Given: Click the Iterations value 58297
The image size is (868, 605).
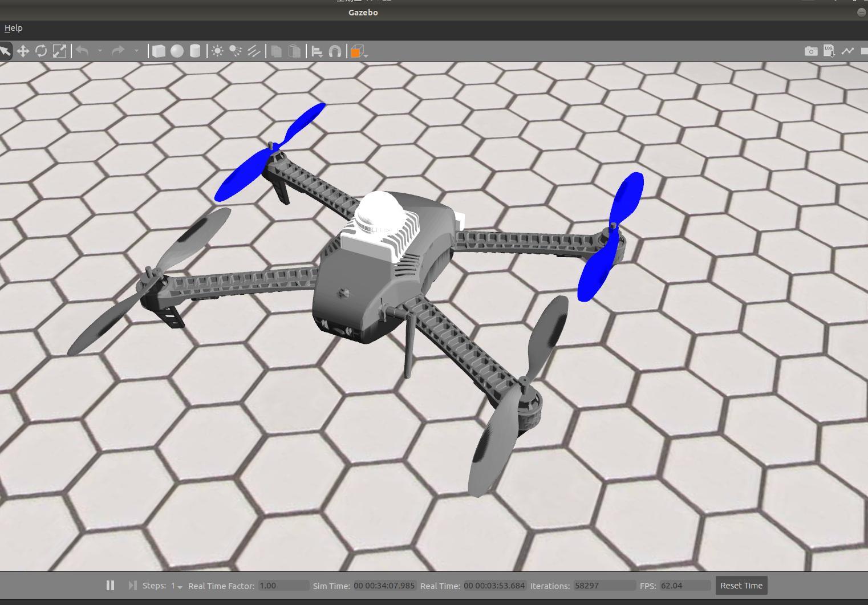Looking at the screenshot, I should (x=587, y=586).
